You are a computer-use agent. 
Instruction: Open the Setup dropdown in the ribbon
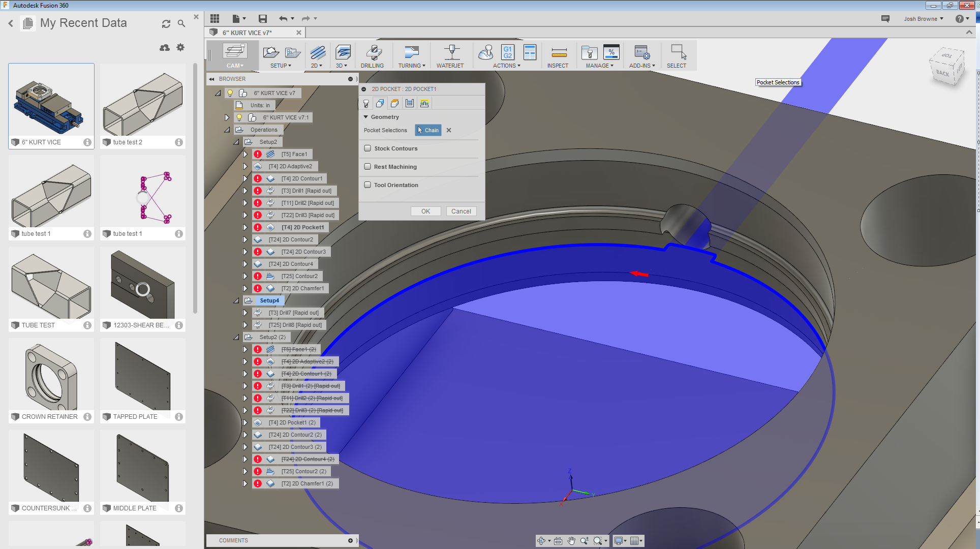coord(281,66)
